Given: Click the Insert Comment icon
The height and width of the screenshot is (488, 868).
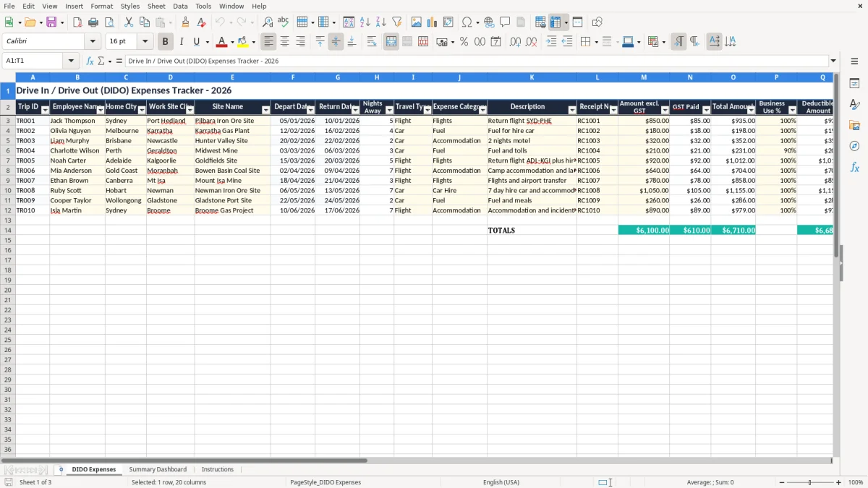Looking at the screenshot, I should pos(505,22).
